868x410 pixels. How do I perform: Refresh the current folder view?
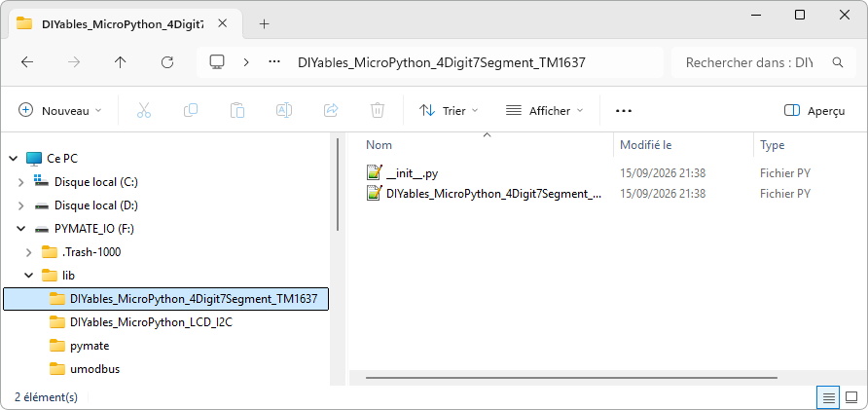167,62
